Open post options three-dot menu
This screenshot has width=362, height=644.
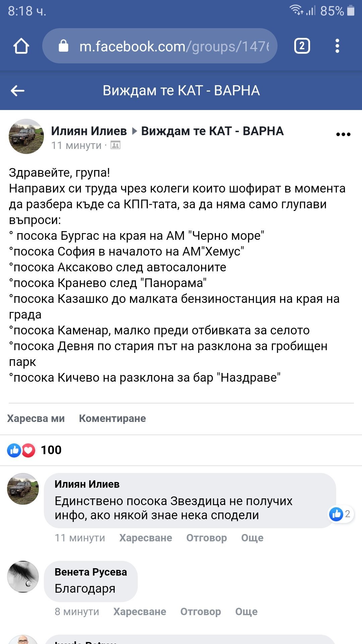[x=343, y=134]
